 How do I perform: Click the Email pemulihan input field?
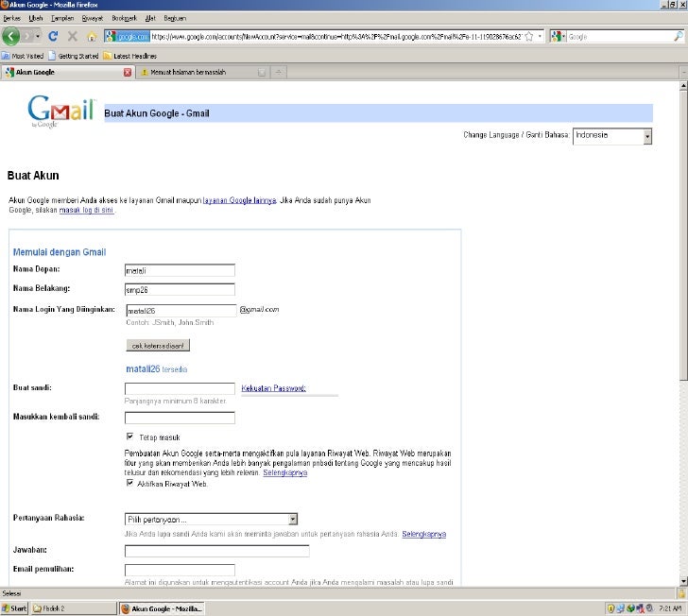[x=180, y=570]
